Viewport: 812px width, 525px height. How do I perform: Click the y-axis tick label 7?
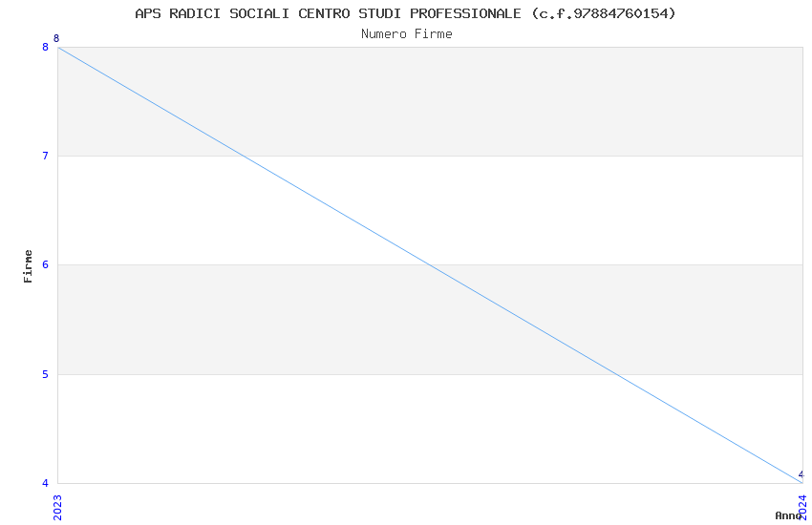coord(44,156)
